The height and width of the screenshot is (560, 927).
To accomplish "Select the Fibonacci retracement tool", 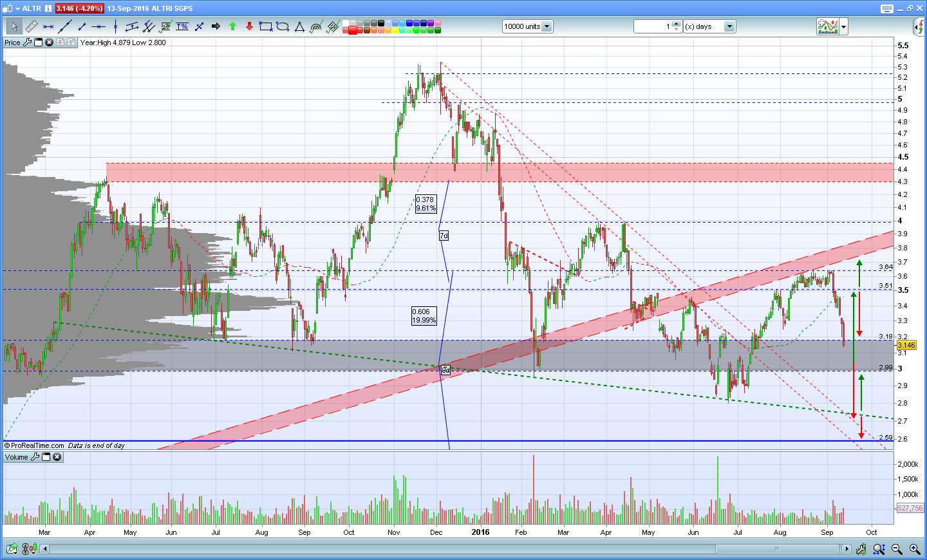I will coord(165,26).
